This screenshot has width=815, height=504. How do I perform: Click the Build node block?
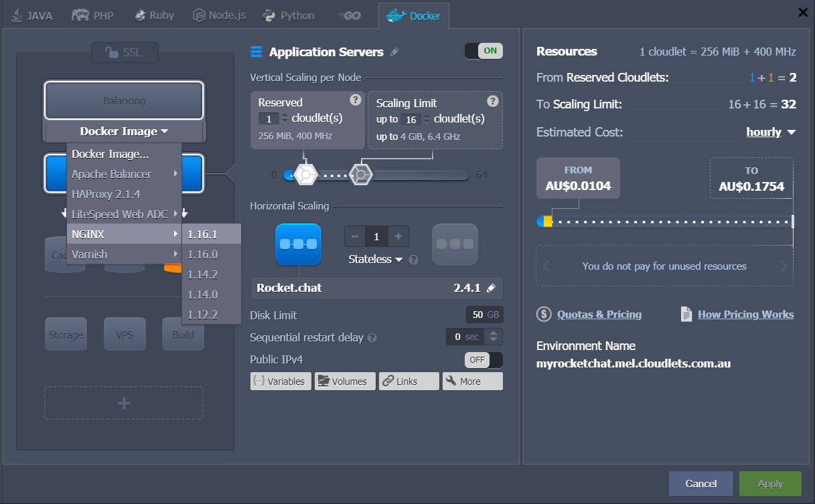183,335
